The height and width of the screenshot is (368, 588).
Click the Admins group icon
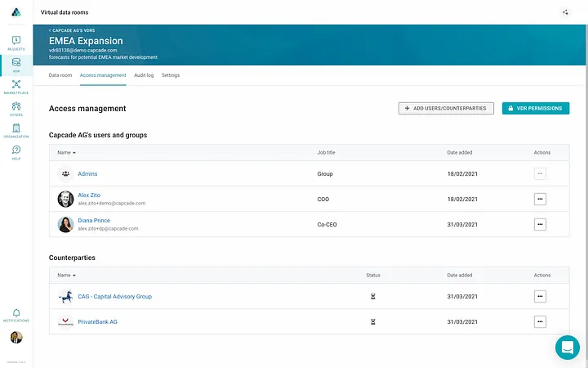tap(65, 173)
